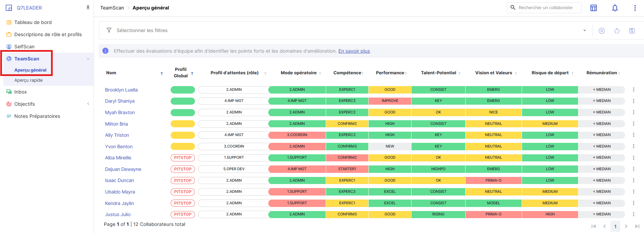The height and width of the screenshot is (234, 644).
Task: Go to Tableau de bord
Action: coord(33,22)
